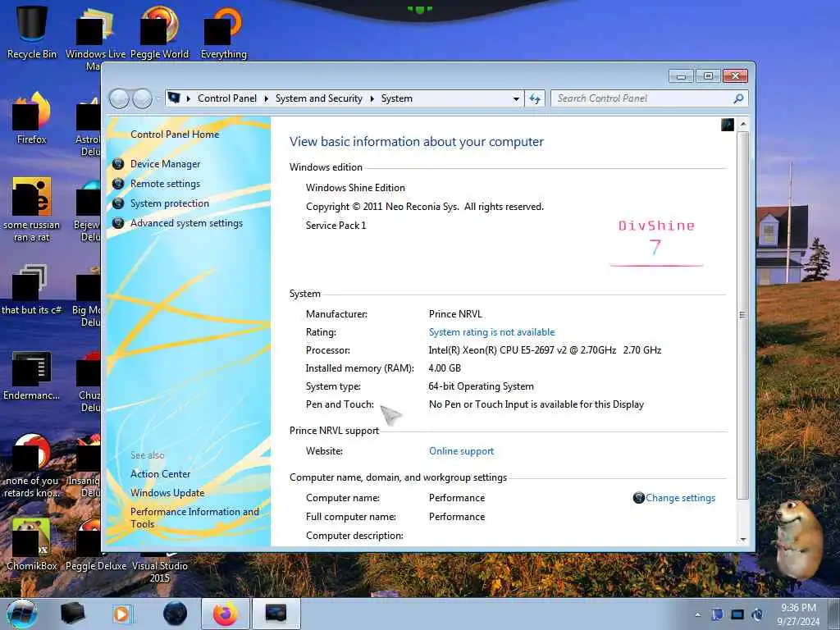This screenshot has height=630, width=840.
Task: Open Windows Update link
Action: [x=167, y=493]
